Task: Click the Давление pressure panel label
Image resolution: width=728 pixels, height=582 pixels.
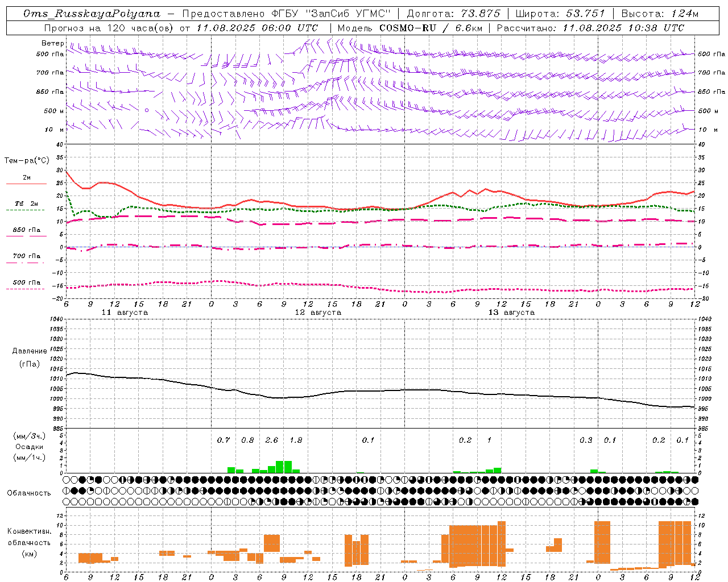Action: (30, 351)
